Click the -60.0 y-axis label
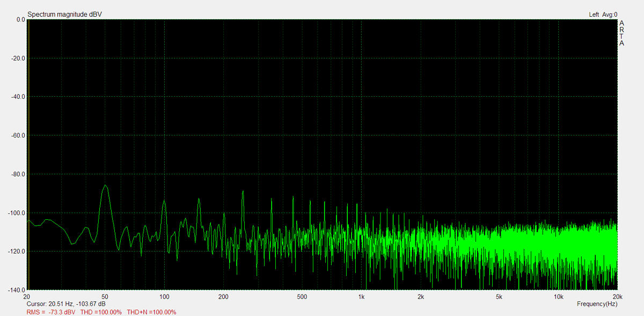 tap(19, 135)
